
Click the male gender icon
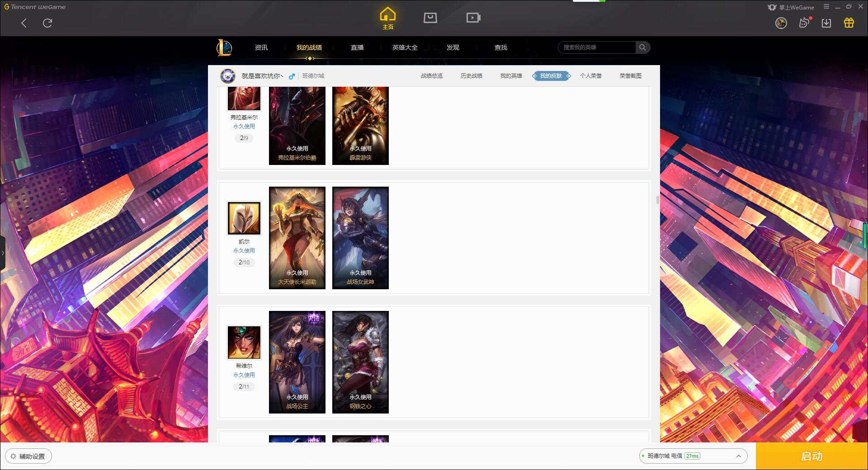(x=292, y=76)
